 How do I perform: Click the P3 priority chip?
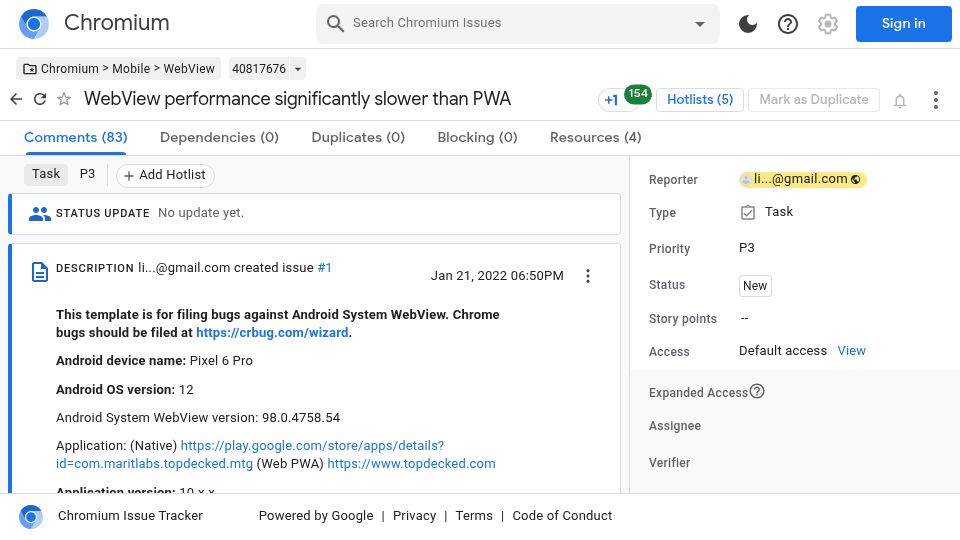[x=88, y=174]
